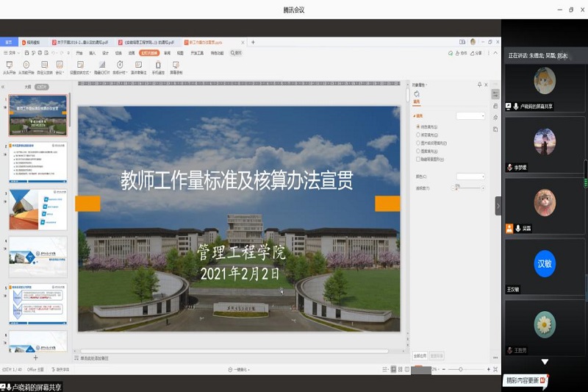Open the 颜色 color dropdown
This screenshot has height=392, width=588.
coord(470,177)
